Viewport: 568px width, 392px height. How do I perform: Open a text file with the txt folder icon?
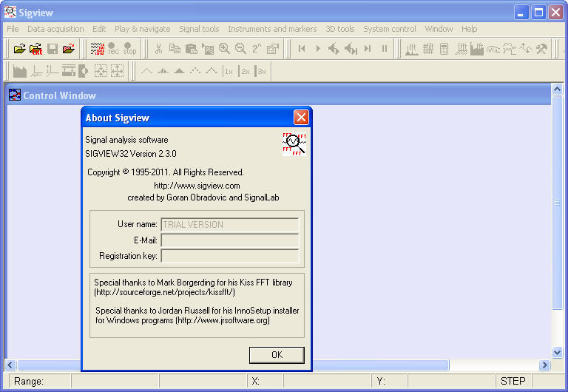coord(35,49)
